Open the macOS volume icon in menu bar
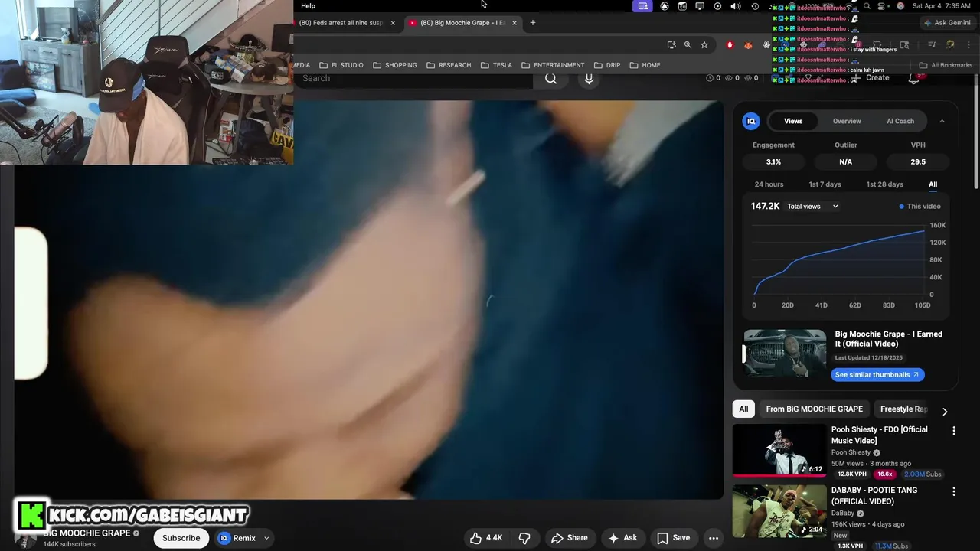Viewport: 980px width, 551px height. pyautogui.click(x=736, y=6)
